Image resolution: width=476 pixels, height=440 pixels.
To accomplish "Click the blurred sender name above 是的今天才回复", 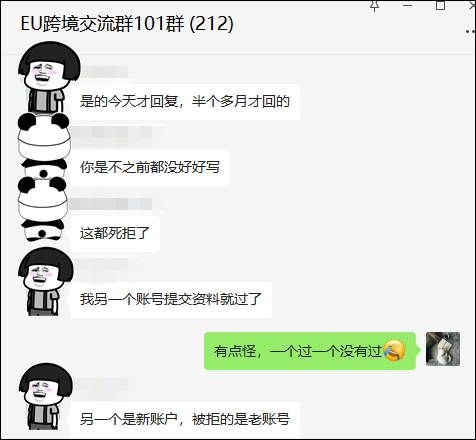I will 104,72.
